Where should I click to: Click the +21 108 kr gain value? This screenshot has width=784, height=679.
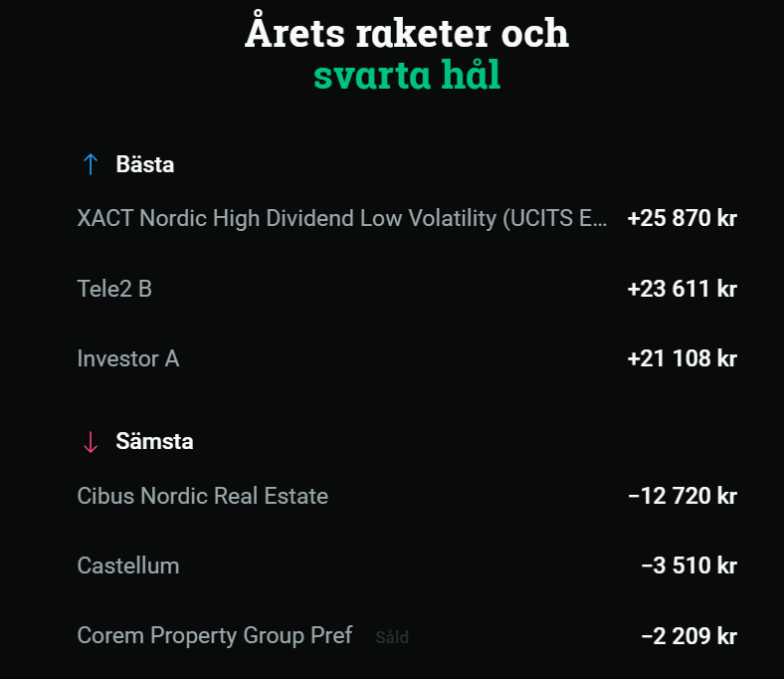682,358
